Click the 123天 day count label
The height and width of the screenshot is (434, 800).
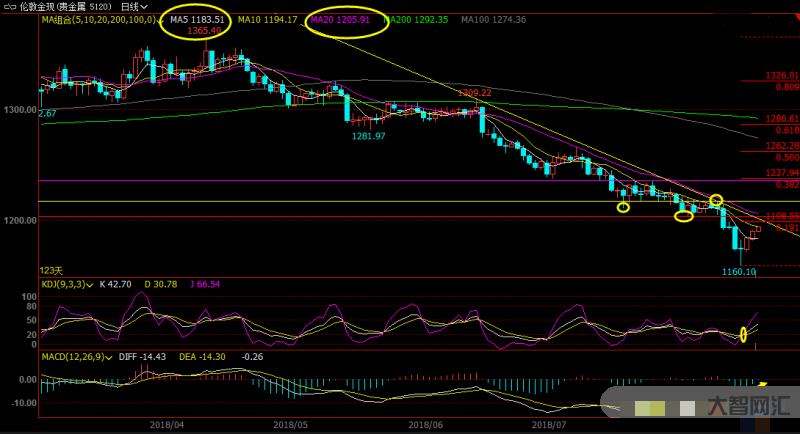51,271
